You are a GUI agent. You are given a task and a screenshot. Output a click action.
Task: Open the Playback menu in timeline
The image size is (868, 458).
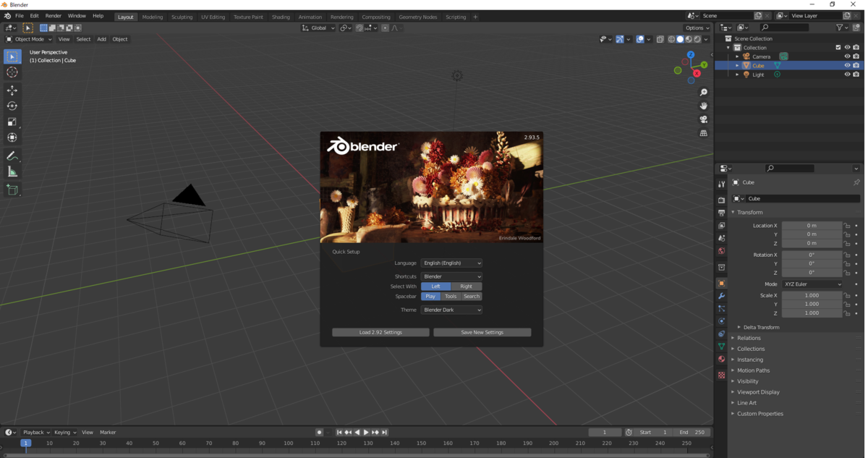[35, 432]
